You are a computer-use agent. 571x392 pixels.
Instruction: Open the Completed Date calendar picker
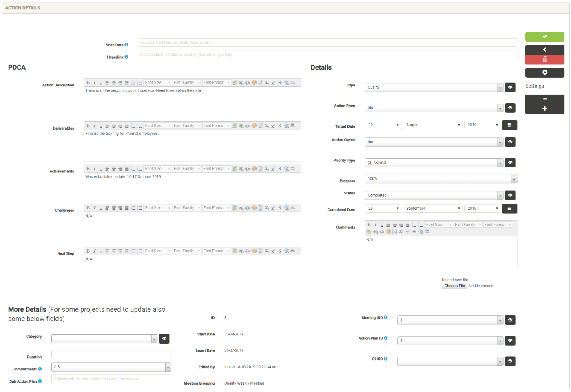509,209
